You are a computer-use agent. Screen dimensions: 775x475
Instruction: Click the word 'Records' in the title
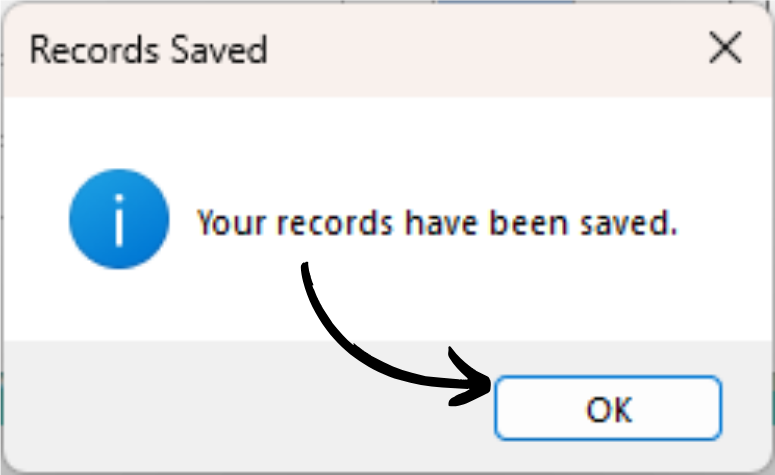(95, 49)
